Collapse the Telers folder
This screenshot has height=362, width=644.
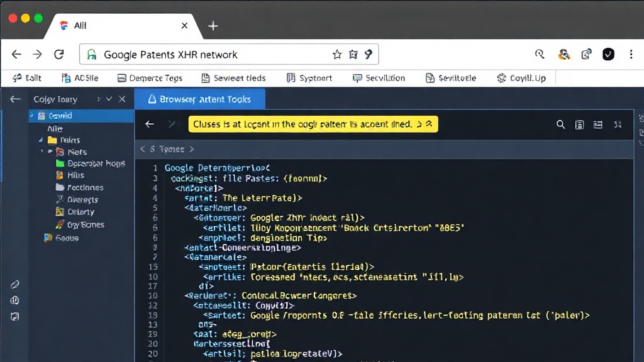coord(41,140)
